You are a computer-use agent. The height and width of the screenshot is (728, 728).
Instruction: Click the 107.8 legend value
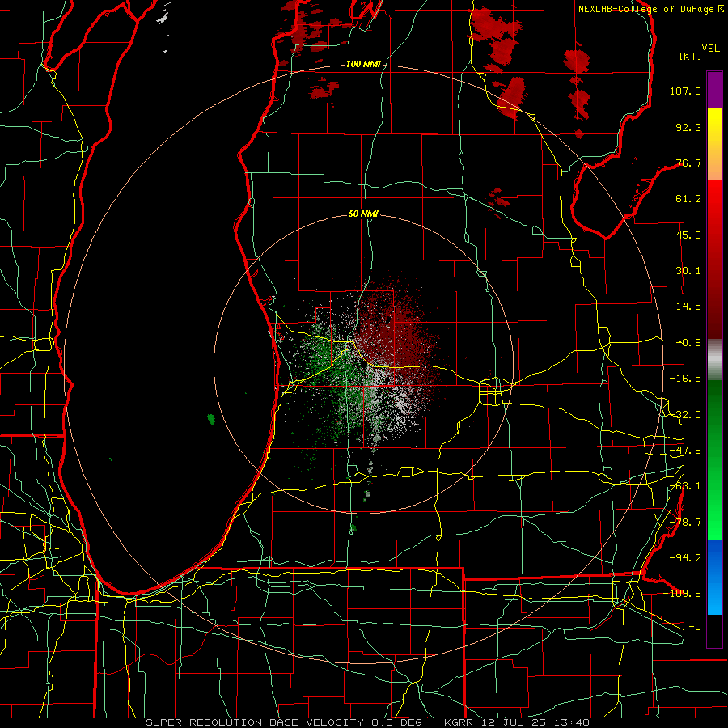coord(685,91)
